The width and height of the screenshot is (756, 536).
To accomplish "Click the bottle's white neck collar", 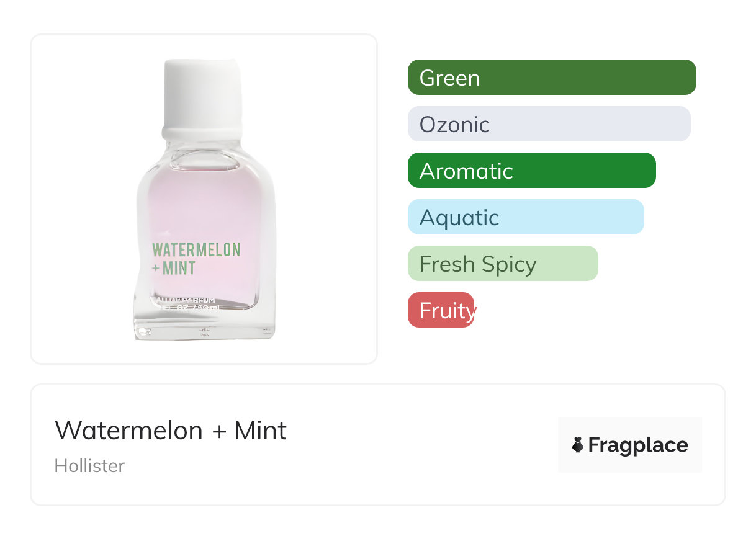I will point(202,133).
